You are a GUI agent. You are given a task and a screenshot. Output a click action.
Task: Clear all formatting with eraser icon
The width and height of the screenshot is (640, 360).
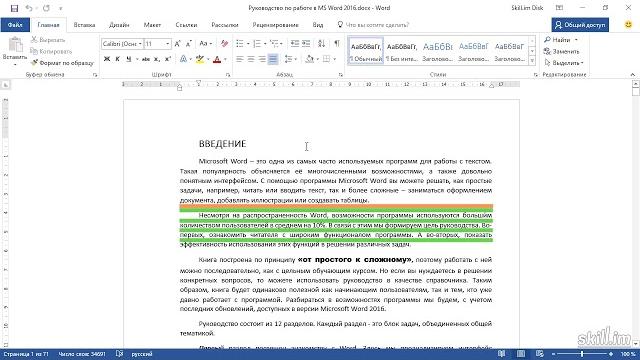tap(224, 44)
